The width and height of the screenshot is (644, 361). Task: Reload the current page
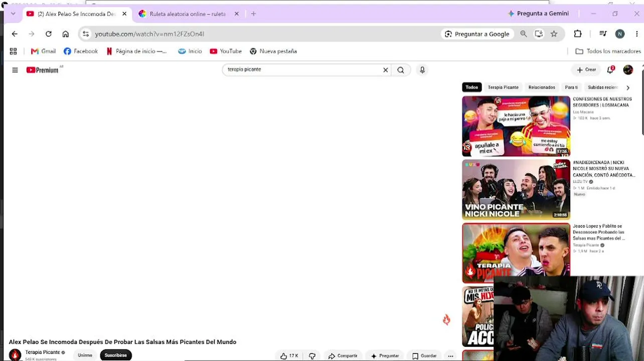point(49,34)
